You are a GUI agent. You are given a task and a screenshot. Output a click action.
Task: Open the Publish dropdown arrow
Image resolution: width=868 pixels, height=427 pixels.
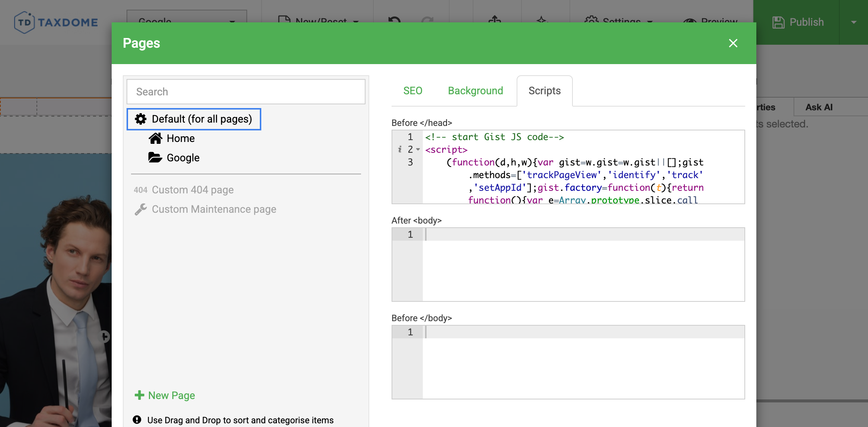[853, 22]
